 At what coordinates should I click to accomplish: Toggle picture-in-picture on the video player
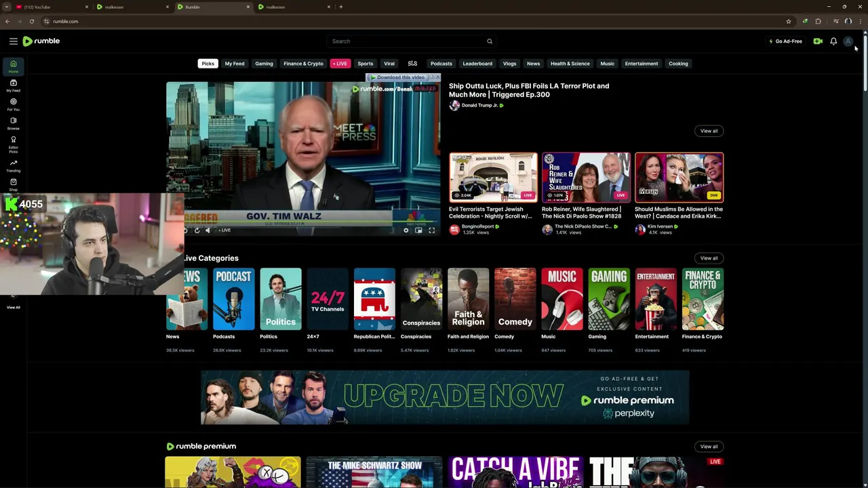pyautogui.click(x=418, y=230)
